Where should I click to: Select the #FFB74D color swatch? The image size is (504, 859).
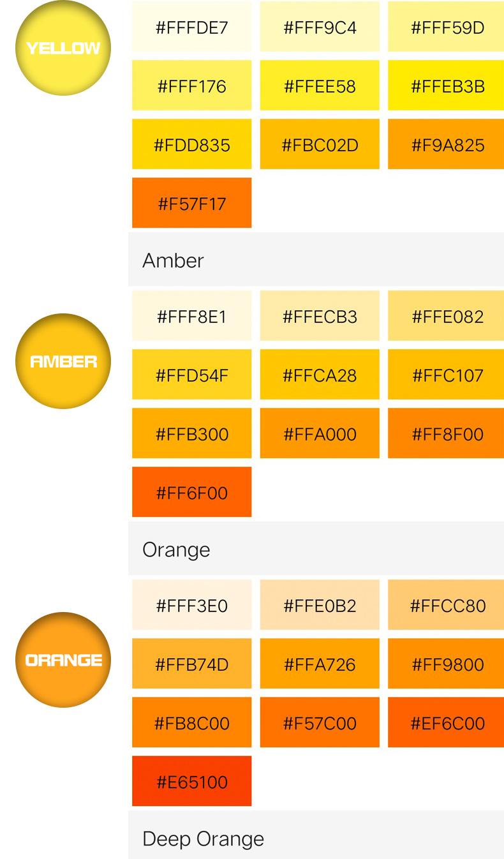pyautogui.click(x=191, y=664)
